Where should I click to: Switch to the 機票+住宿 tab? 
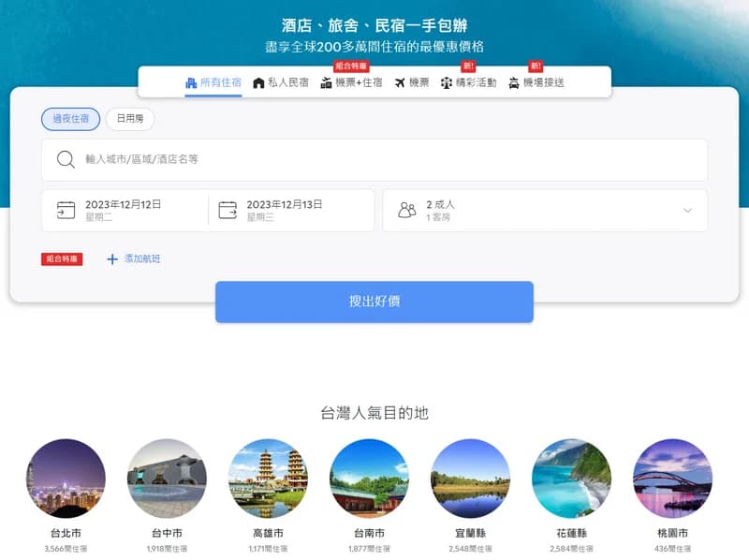coord(352,82)
